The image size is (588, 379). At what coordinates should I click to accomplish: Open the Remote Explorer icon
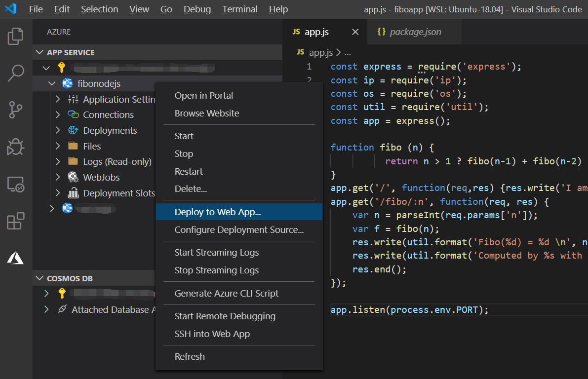(16, 184)
